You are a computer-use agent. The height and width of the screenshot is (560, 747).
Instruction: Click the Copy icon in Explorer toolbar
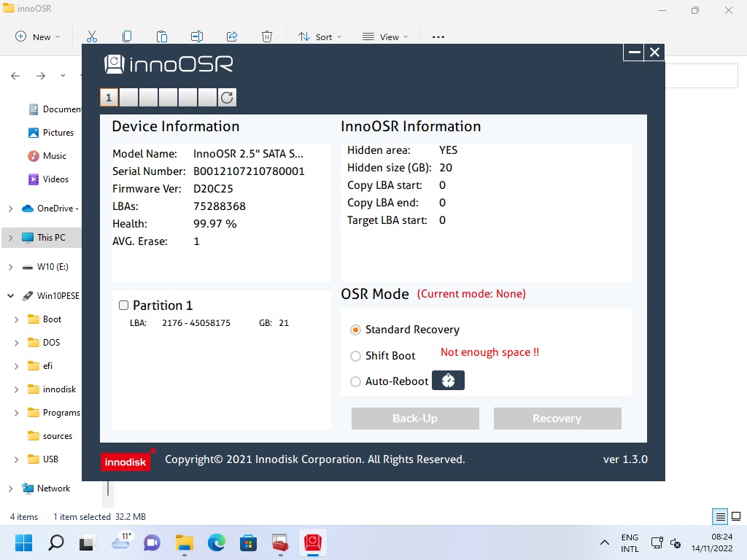pyautogui.click(x=127, y=36)
